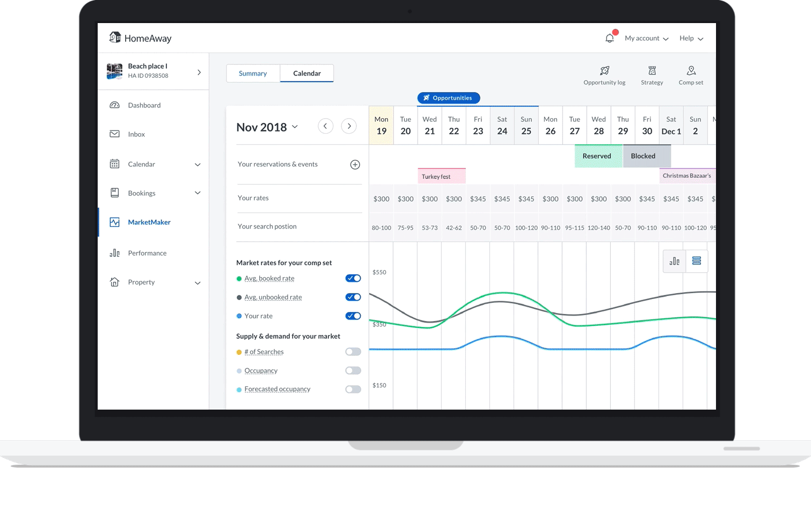Click the Performance bar chart icon
This screenshot has width=811, height=532.
(114, 253)
